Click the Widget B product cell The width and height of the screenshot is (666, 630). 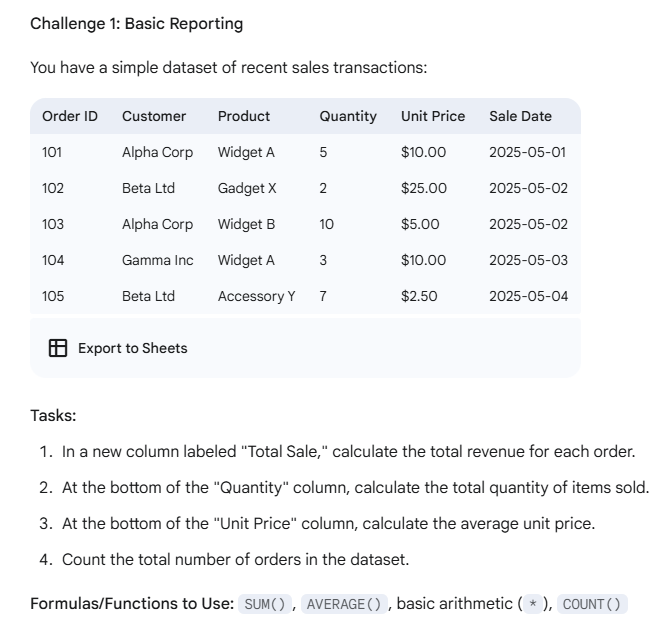pos(246,224)
